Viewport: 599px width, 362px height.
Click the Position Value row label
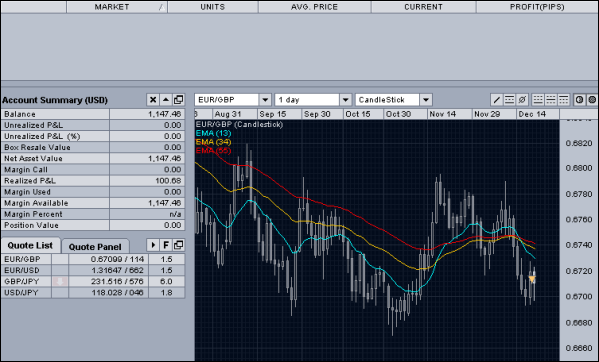[31, 225]
